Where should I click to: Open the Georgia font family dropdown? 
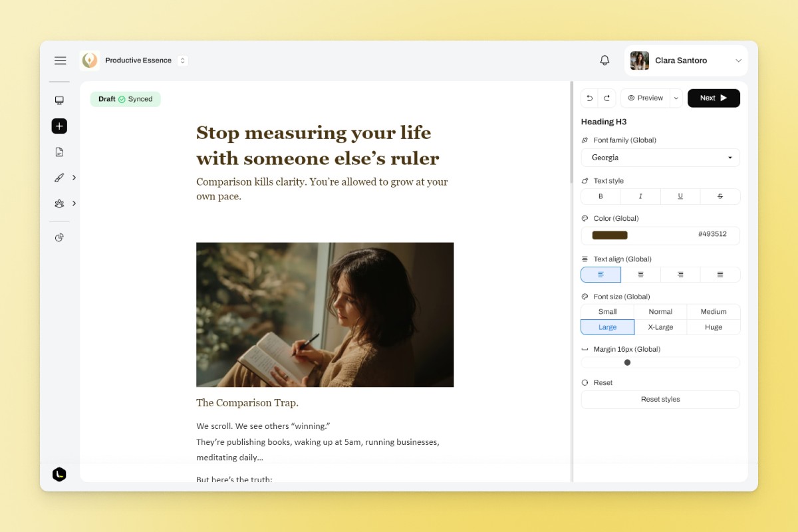click(660, 158)
